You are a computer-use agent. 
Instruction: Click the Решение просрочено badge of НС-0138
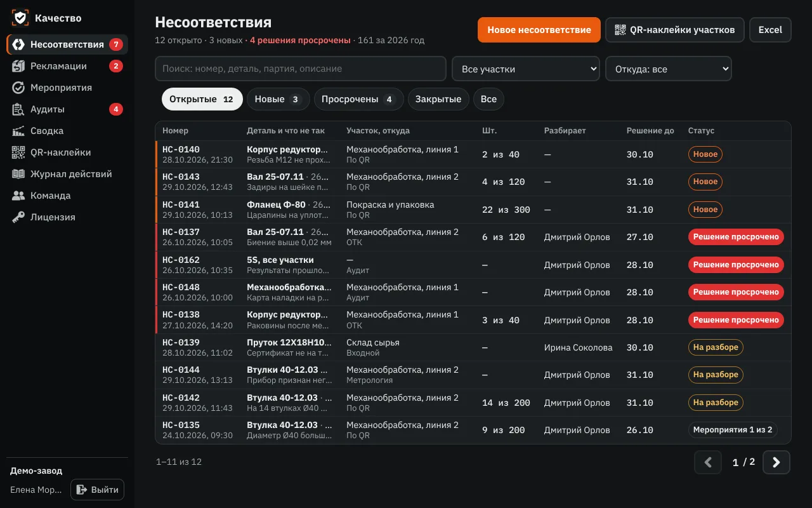(736, 320)
